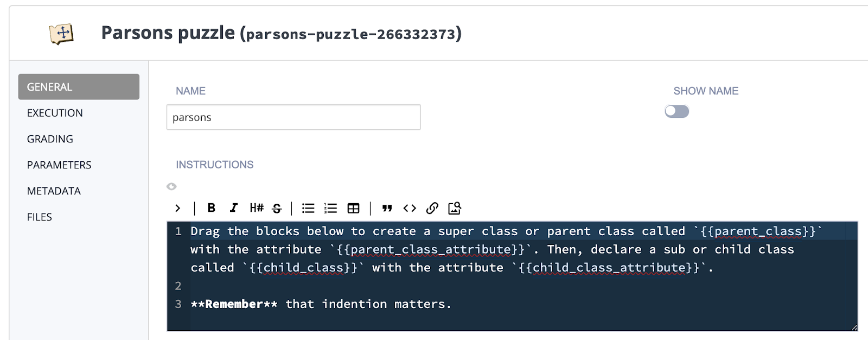Screen dimensions: 868x340
Task: Apply strikethrough formatting to instructions text
Action: pyautogui.click(x=276, y=208)
